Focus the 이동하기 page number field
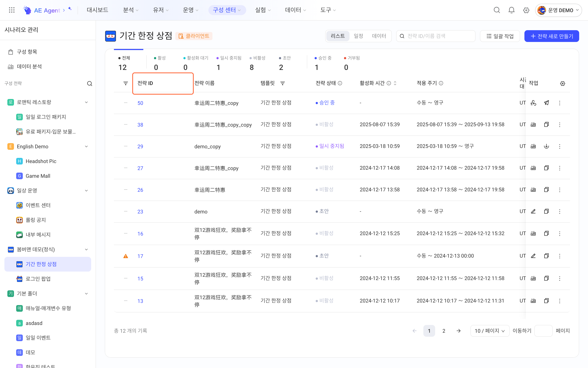588x368 pixels. 543,331
